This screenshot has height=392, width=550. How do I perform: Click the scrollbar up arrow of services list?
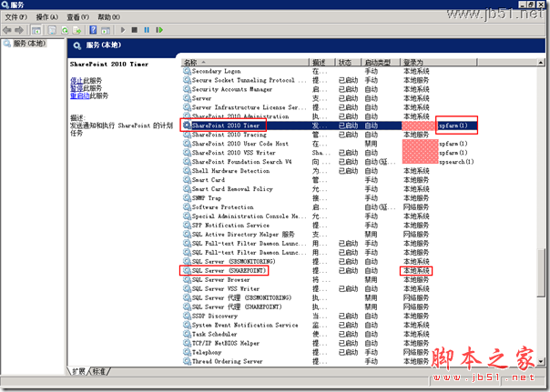[x=541, y=63]
